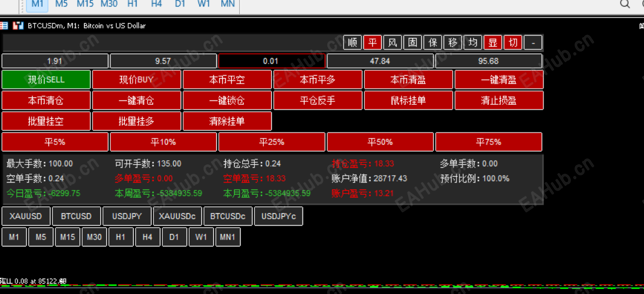Toggle the red 平 panel button
Image resolution: width=644 pixels, height=294 pixels.
[373, 43]
